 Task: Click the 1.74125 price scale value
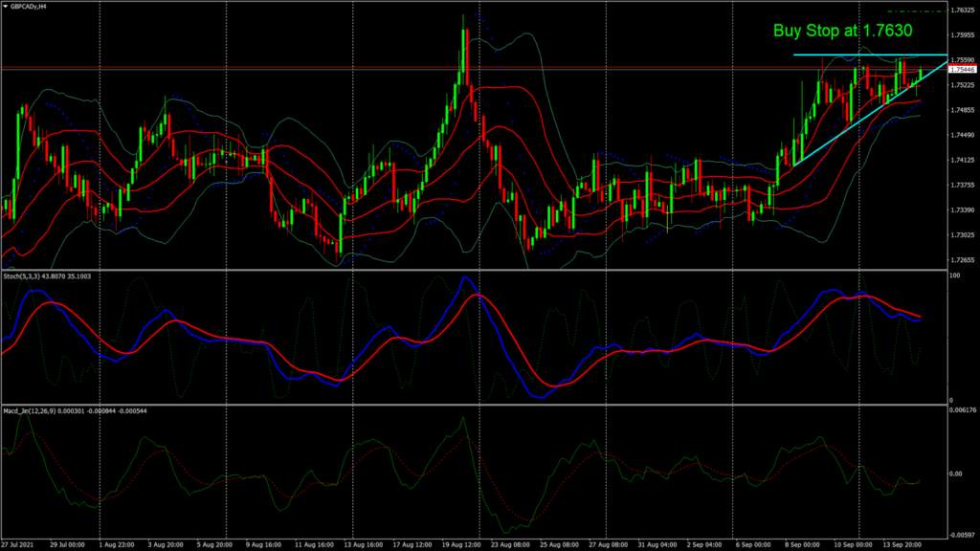point(963,160)
